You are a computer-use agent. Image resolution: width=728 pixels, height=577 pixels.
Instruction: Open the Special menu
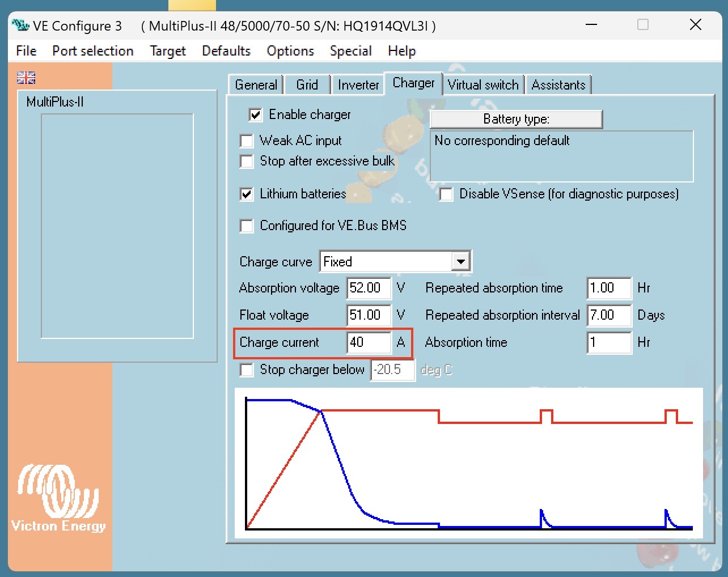tap(351, 51)
